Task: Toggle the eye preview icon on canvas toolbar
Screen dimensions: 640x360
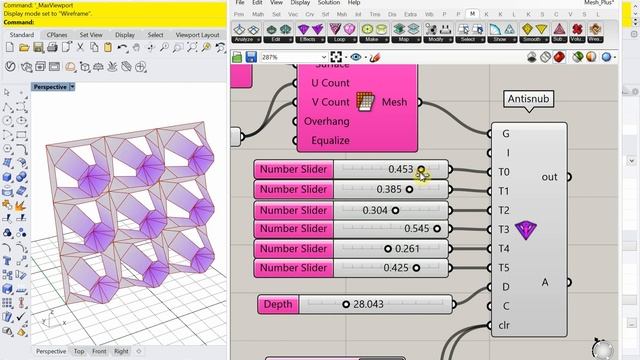Action: pos(356,57)
